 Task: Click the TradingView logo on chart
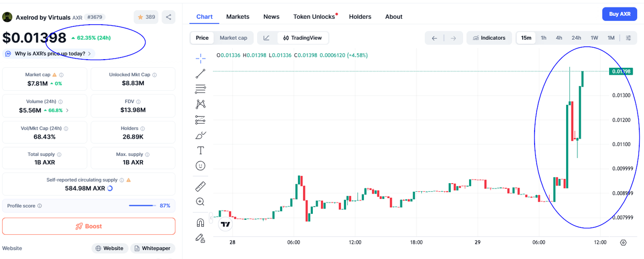click(225, 224)
